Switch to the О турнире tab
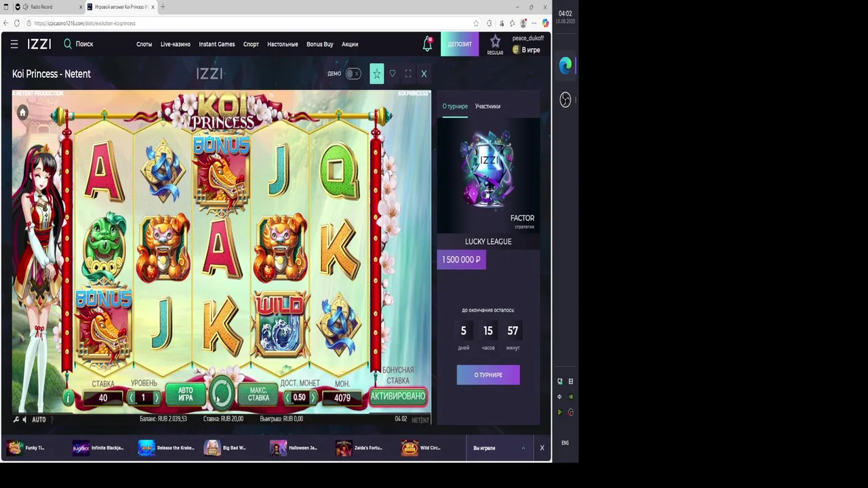Image resolution: width=868 pixels, height=488 pixels. pos(455,106)
